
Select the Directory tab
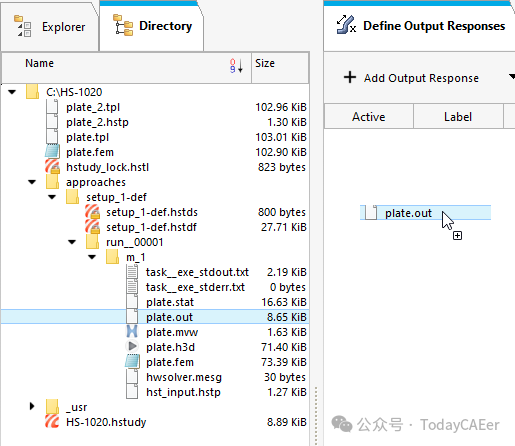152,26
